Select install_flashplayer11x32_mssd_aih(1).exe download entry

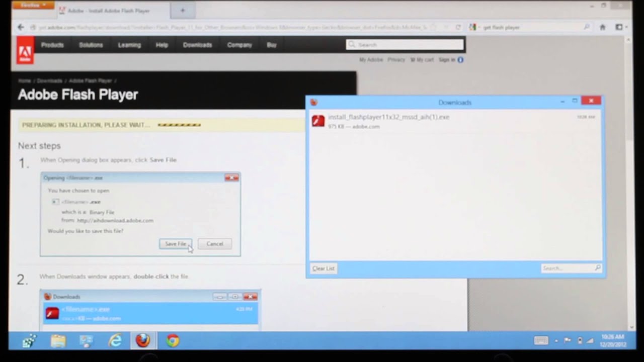point(455,121)
